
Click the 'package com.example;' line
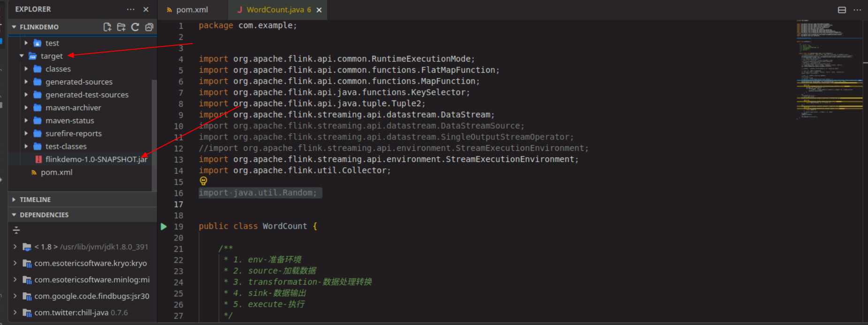248,25
